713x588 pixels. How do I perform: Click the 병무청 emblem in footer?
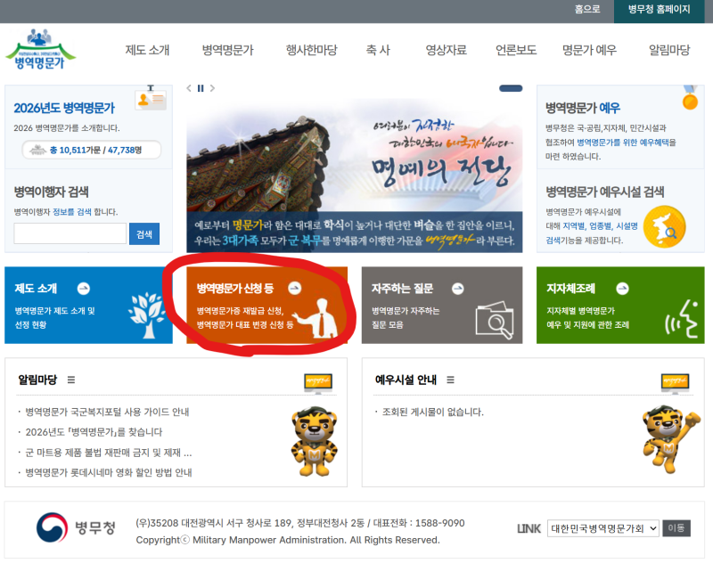tap(53, 527)
